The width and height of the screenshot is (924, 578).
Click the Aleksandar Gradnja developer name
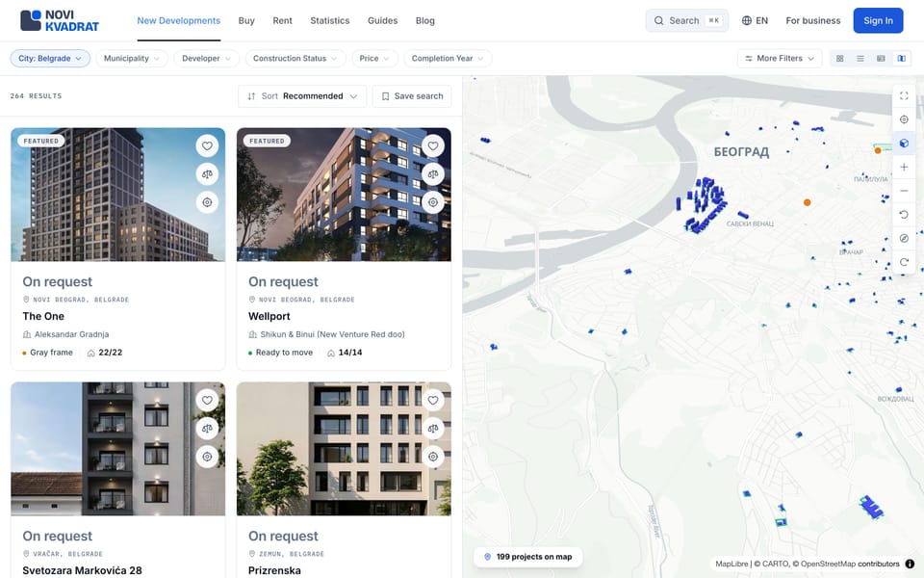click(x=71, y=334)
